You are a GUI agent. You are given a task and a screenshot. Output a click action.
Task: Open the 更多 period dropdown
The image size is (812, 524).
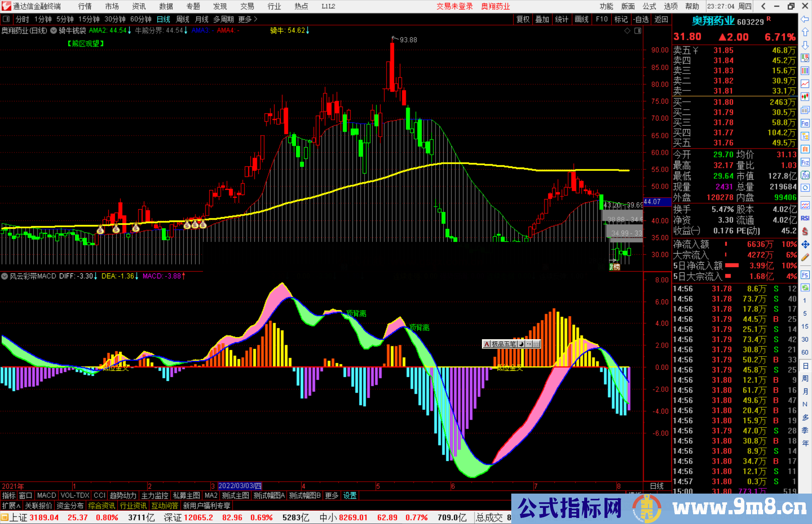coord(244,19)
